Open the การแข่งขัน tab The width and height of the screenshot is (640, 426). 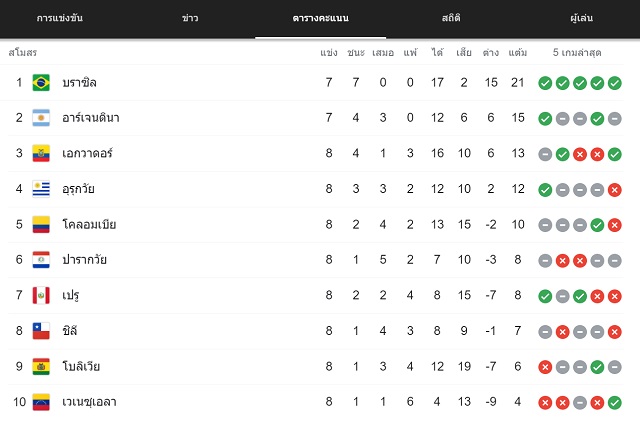(60, 18)
